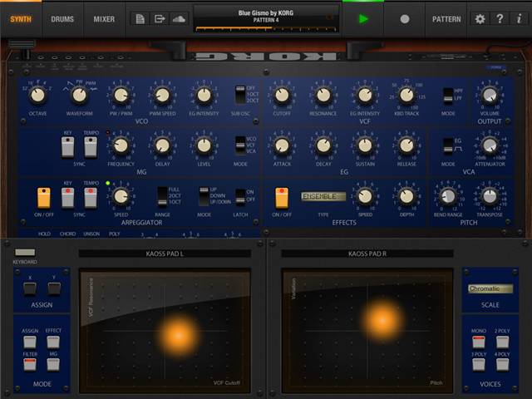Screen dimensions: 532x399
Task: Select MONO voice button
Action: click(479, 342)
